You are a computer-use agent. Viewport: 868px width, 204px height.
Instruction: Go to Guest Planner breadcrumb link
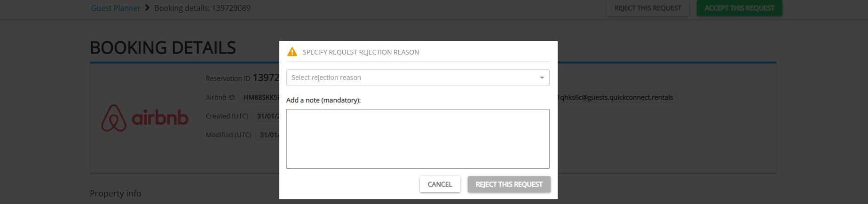point(116,8)
